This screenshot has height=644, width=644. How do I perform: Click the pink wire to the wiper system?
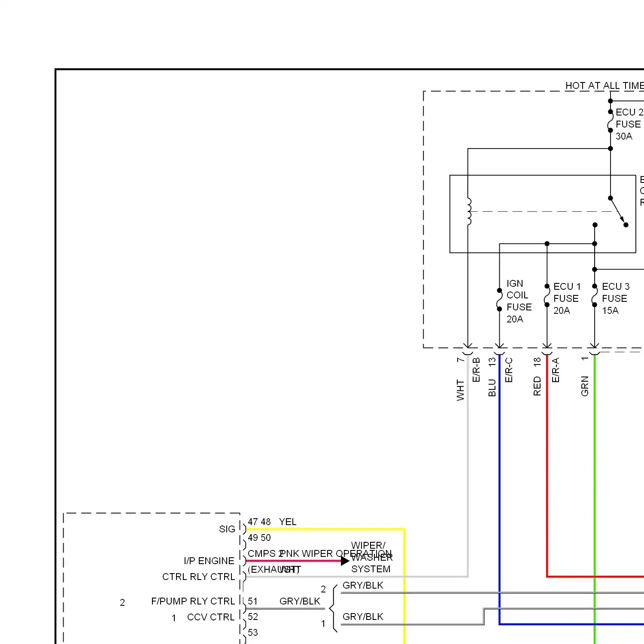click(x=293, y=561)
